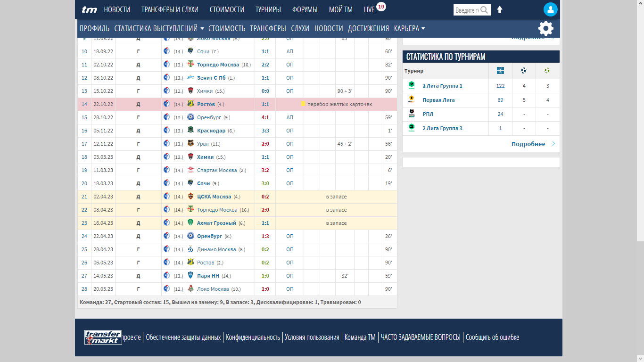Image resolution: width=644 pixels, height=362 pixels.
Task: Click the РПЛ league logo in tournaments
Action: 412,114
